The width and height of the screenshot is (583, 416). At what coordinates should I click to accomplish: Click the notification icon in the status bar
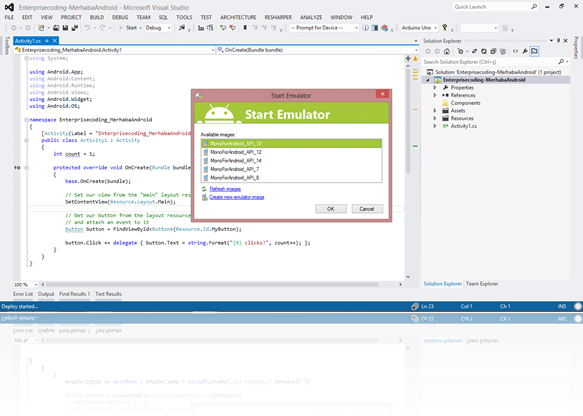[x=578, y=306]
